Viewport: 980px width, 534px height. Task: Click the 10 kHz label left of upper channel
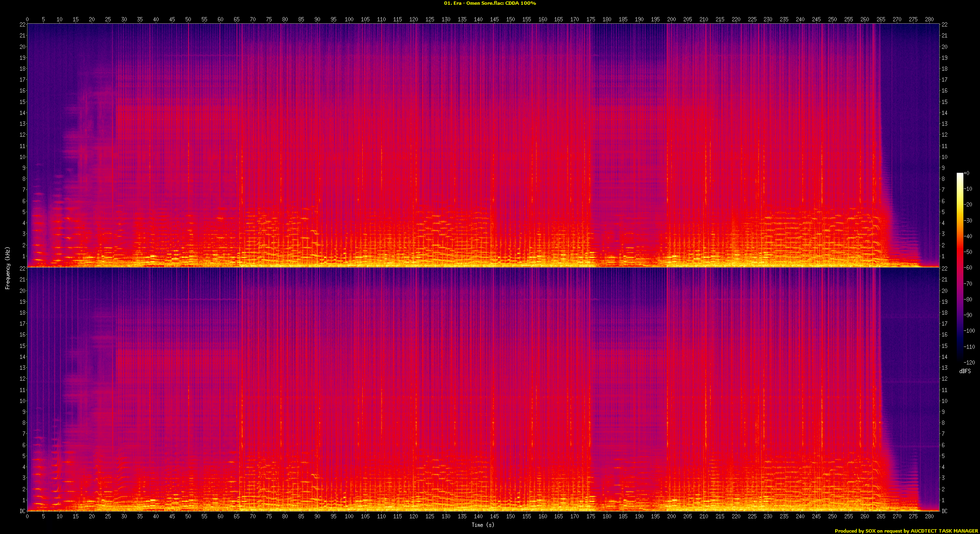tap(22, 157)
